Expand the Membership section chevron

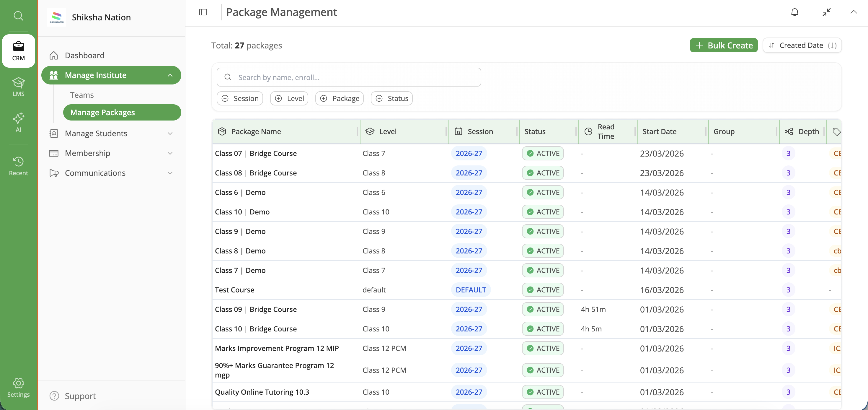[170, 153]
